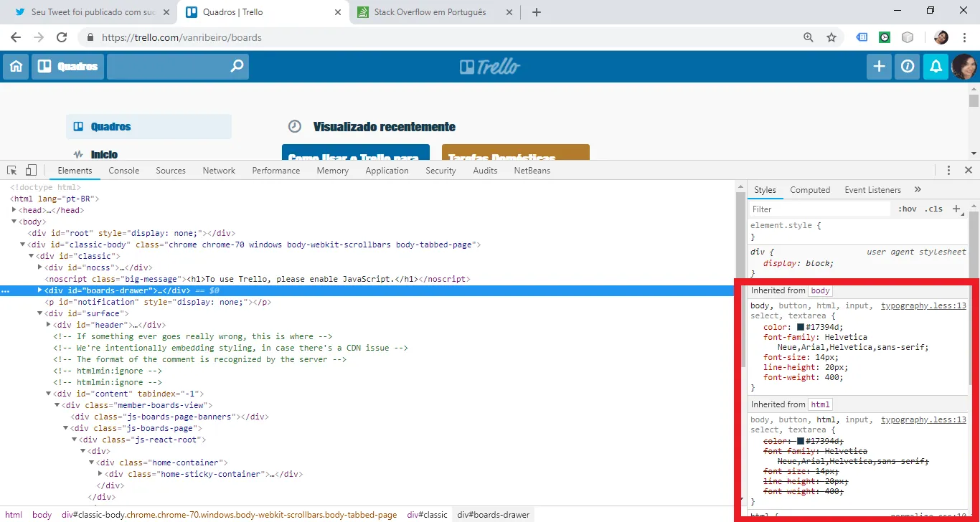This screenshot has height=522, width=980.
Task: Open the typography.less:13 source link
Action: click(x=923, y=306)
